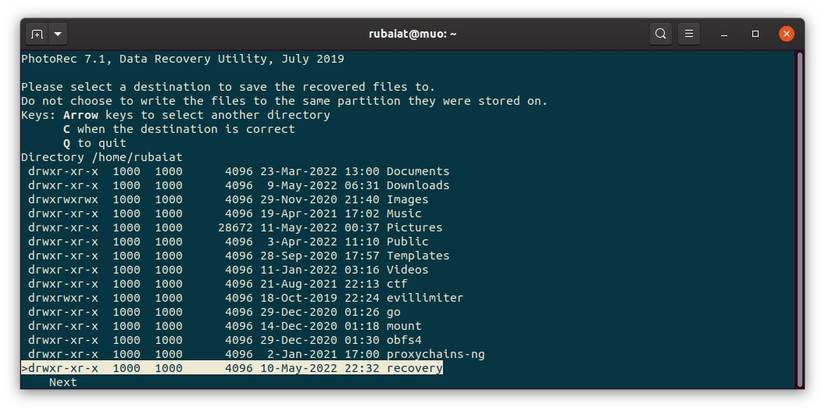Click the new tab icon in titlebar

(x=37, y=34)
